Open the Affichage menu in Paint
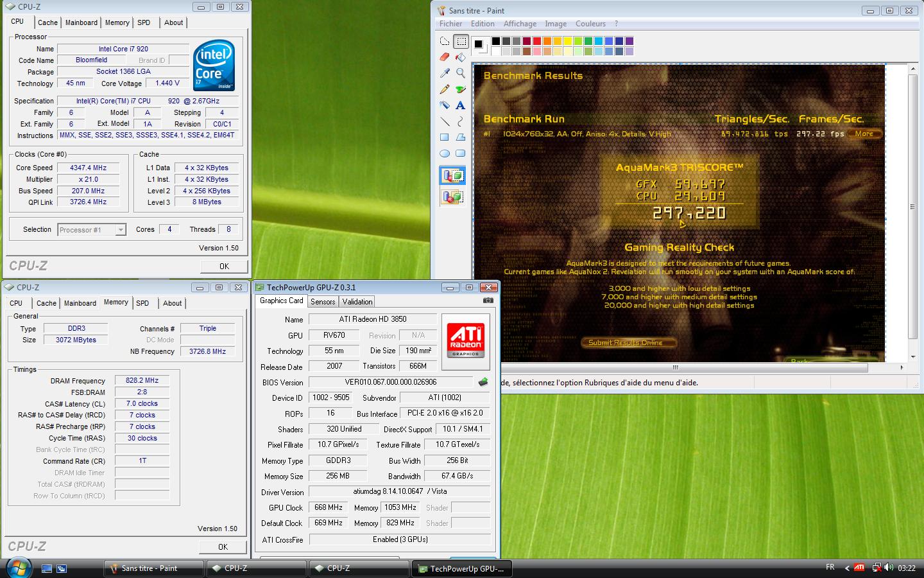The width and height of the screenshot is (924, 578). pos(520,24)
